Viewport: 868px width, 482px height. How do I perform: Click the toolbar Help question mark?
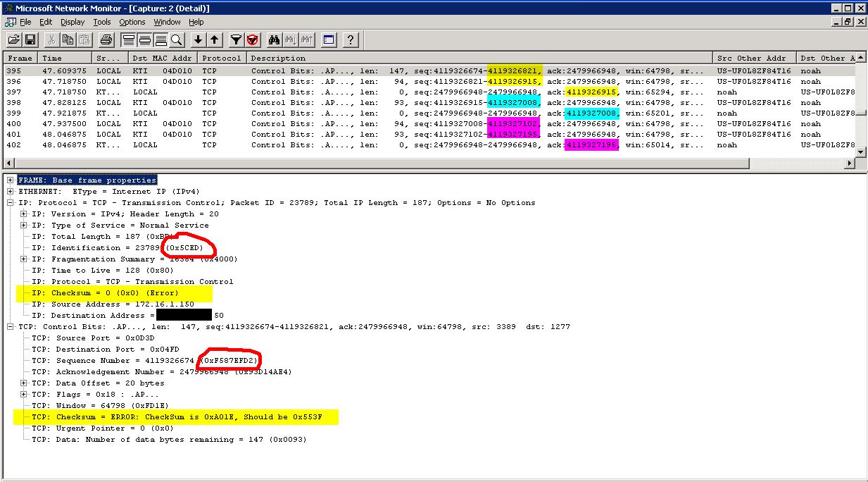click(351, 39)
